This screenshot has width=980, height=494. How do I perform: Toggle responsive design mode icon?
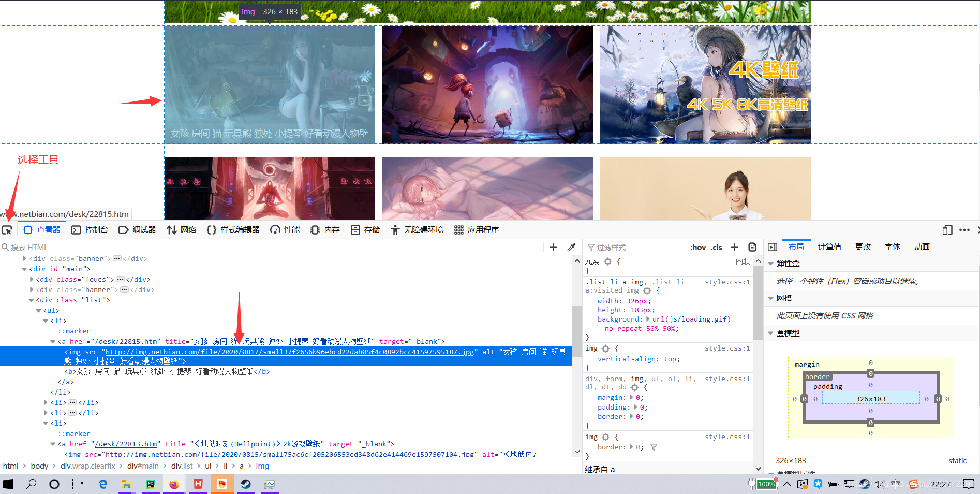(947, 230)
